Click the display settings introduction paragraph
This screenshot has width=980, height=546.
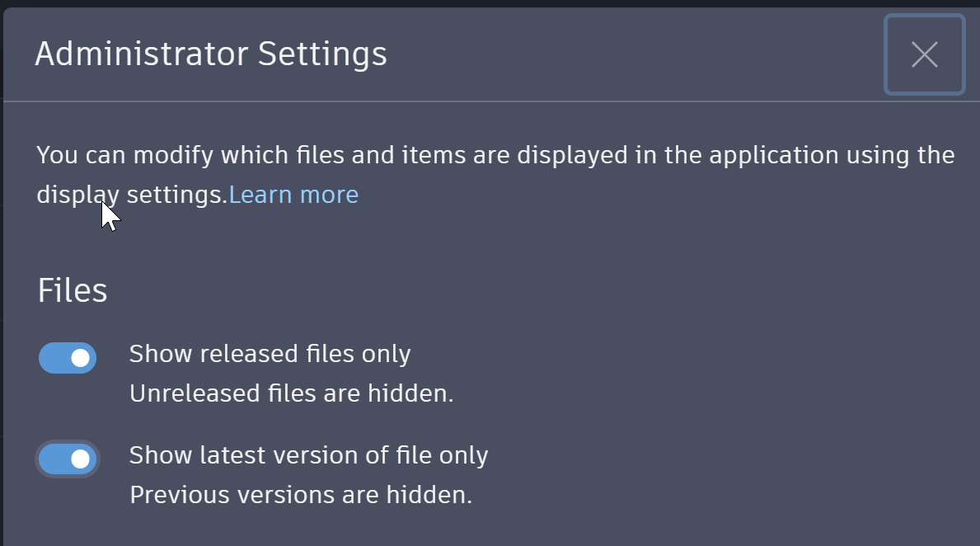click(495, 155)
